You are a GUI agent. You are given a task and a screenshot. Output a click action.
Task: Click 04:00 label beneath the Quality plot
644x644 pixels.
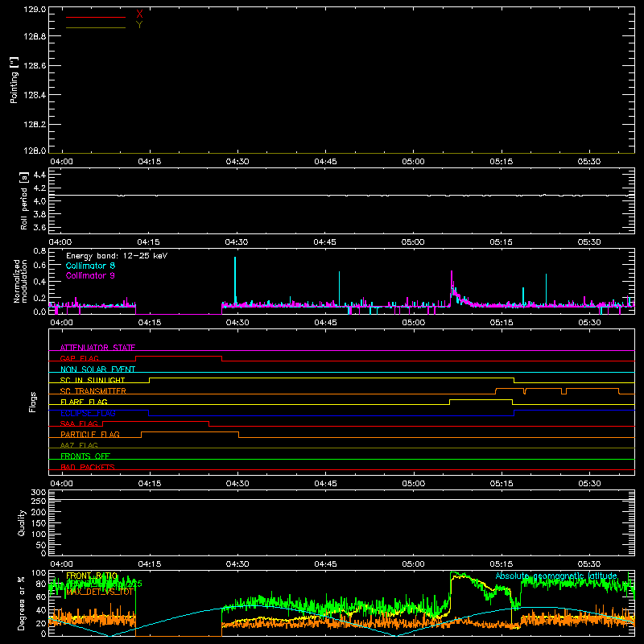click(61, 564)
